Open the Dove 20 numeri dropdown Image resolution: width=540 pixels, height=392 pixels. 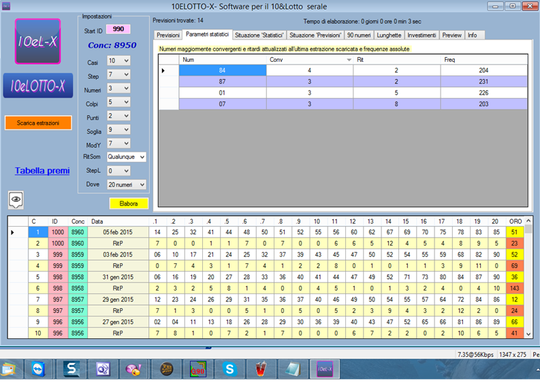[x=127, y=184]
